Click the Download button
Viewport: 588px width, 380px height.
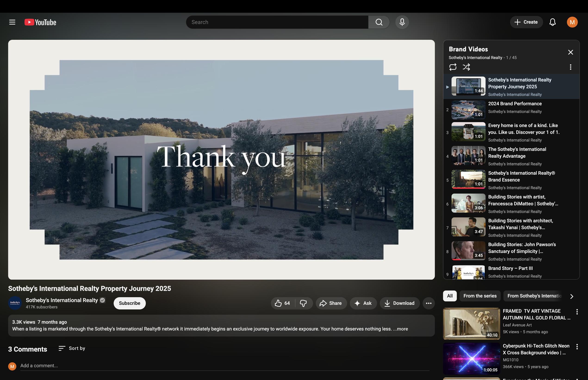(x=399, y=303)
